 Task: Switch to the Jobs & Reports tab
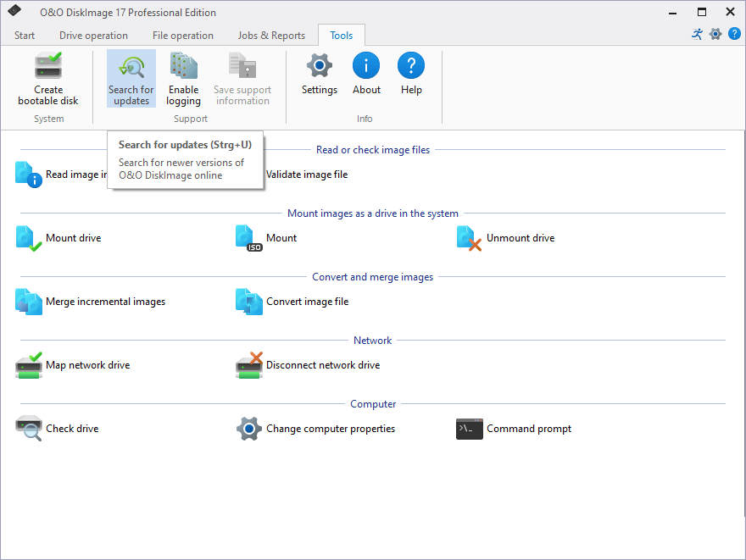271,36
